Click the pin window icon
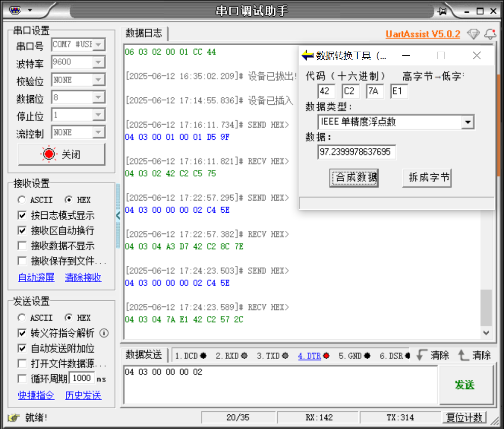504x429 pixels. click(442, 11)
